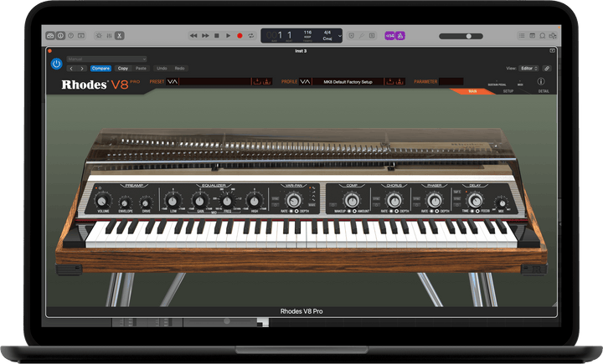The width and height of the screenshot is (603, 364).
Task: Toggle the purple Count-in button
Action: tap(389, 36)
